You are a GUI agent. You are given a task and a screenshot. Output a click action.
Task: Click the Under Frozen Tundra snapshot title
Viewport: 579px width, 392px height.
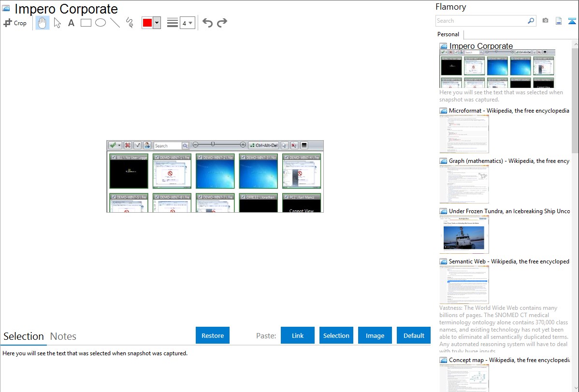(x=509, y=211)
